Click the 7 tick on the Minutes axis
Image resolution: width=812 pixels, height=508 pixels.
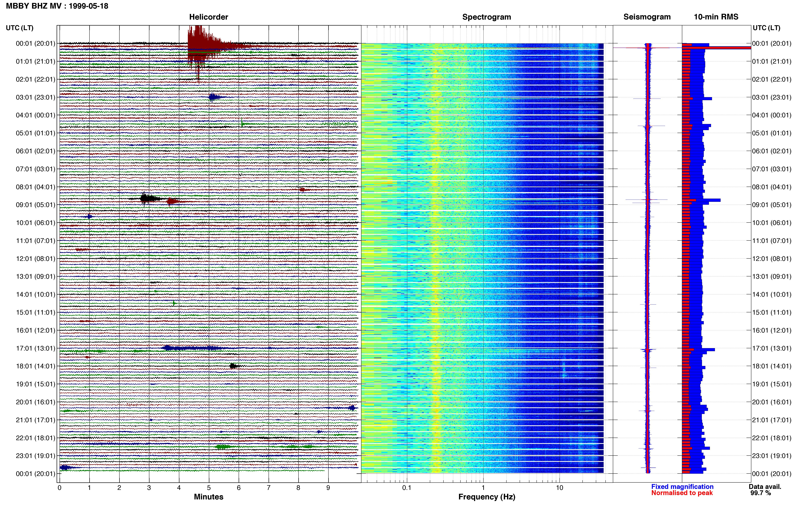(x=269, y=488)
